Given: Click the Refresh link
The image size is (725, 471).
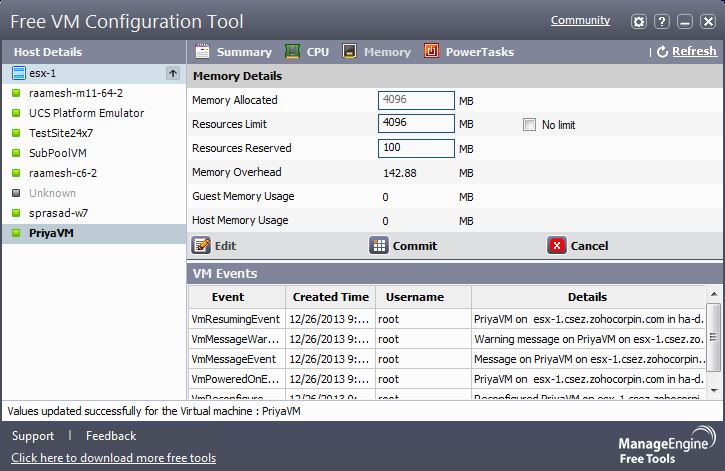Looking at the screenshot, I should [x=694, y=51].
